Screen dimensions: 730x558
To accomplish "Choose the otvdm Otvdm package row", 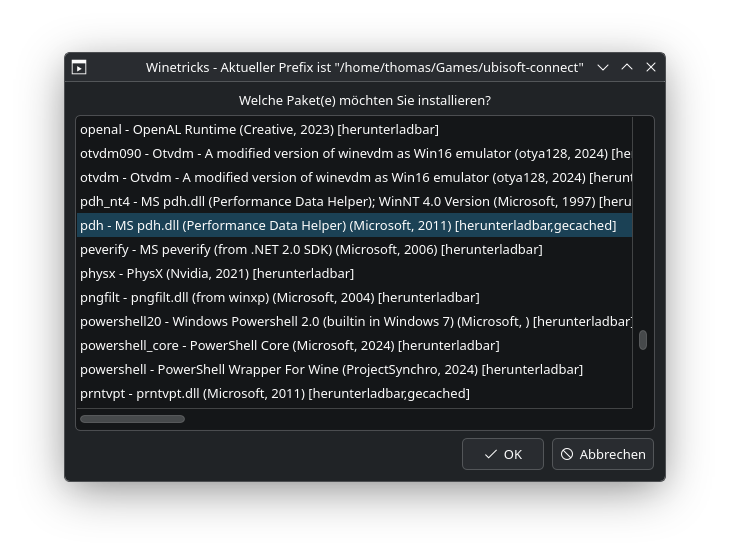I will click(354, 177).
